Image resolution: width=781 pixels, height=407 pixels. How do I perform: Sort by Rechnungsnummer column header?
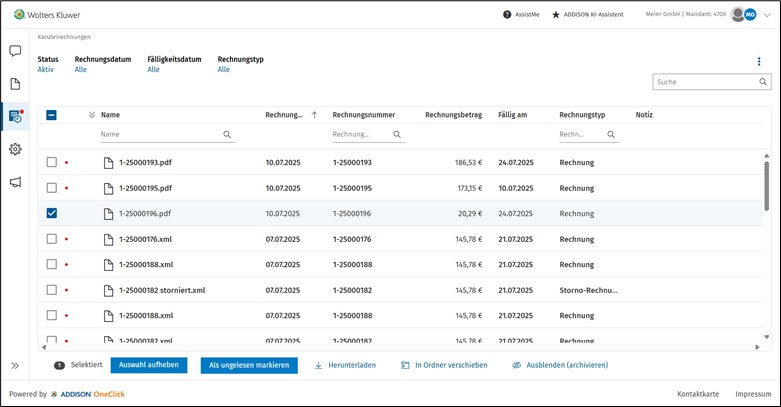coord(364,115)
